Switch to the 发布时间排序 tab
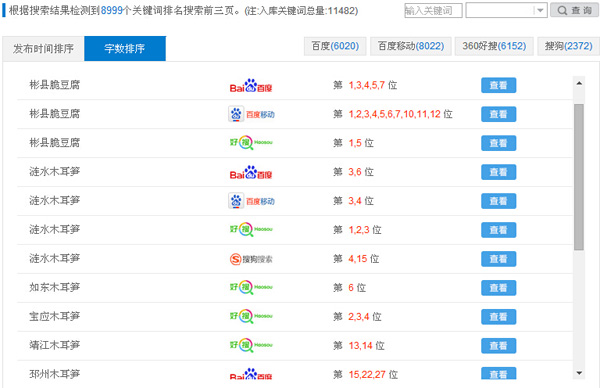The width and height of the screenshot is (600, 388). pyautogui.click(x=43, y=49)
